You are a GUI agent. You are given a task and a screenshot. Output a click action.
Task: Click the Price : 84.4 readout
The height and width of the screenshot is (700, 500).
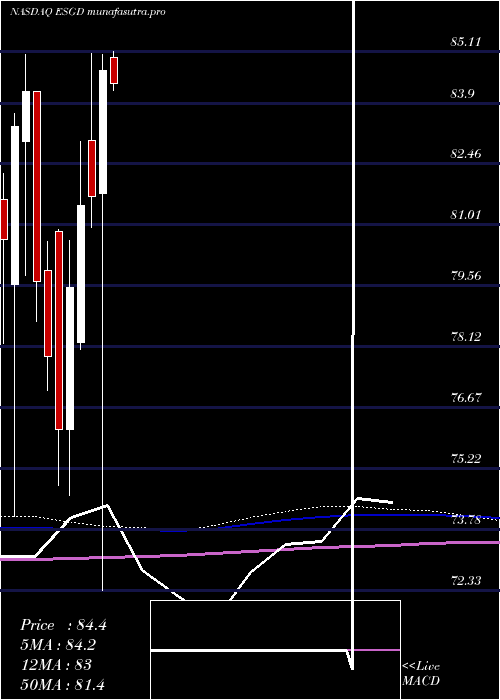click(63, 625)
